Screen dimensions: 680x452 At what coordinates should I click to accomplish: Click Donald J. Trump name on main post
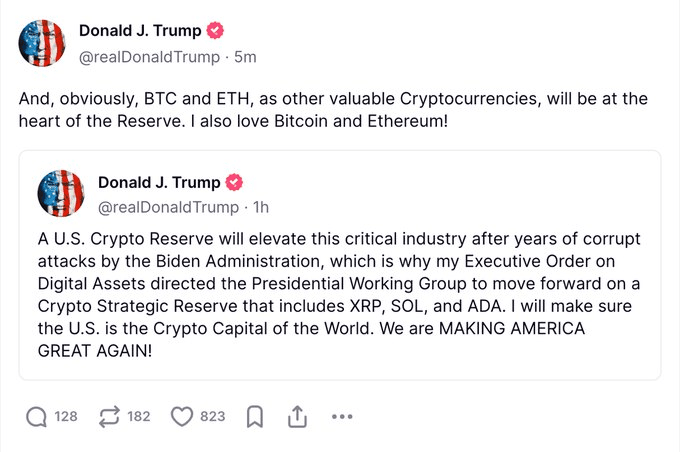(140, 31)
